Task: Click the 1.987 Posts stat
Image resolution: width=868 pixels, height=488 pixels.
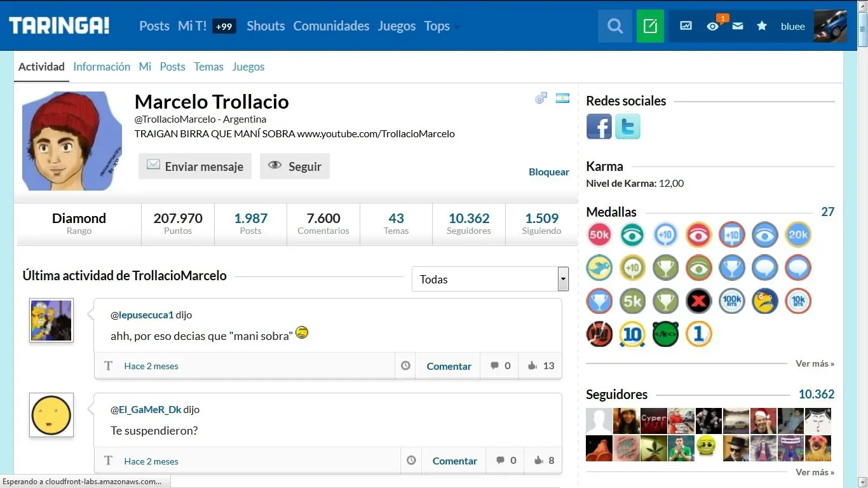Action: pyautogui.click(x=250, y=224)
